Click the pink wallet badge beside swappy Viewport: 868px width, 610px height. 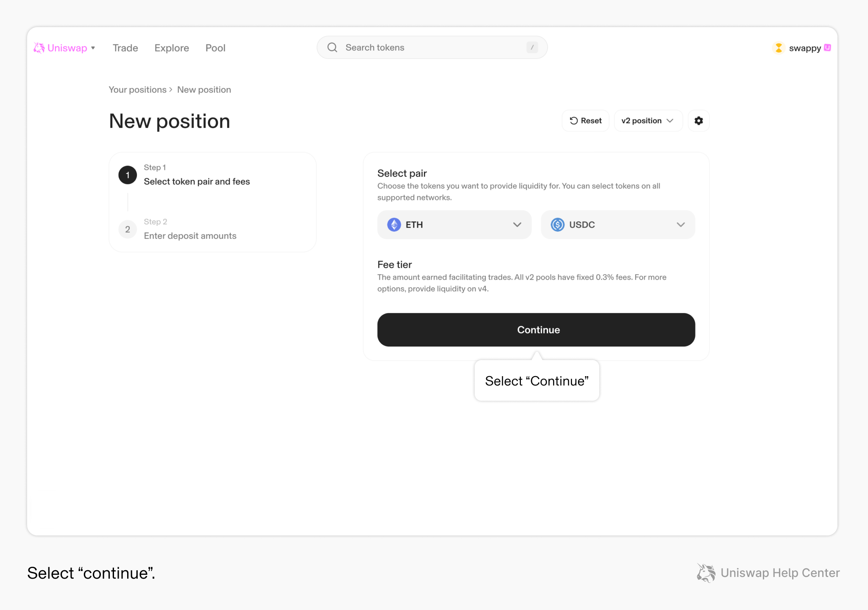pos(827,47)
